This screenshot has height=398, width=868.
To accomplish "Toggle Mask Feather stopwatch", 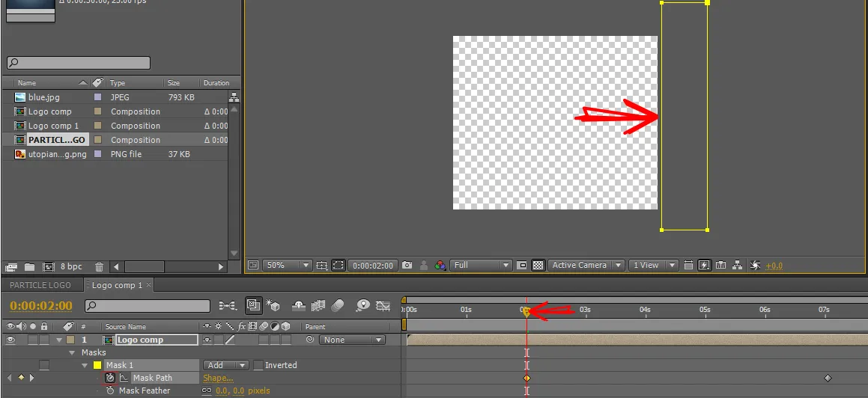I will 110,391.
